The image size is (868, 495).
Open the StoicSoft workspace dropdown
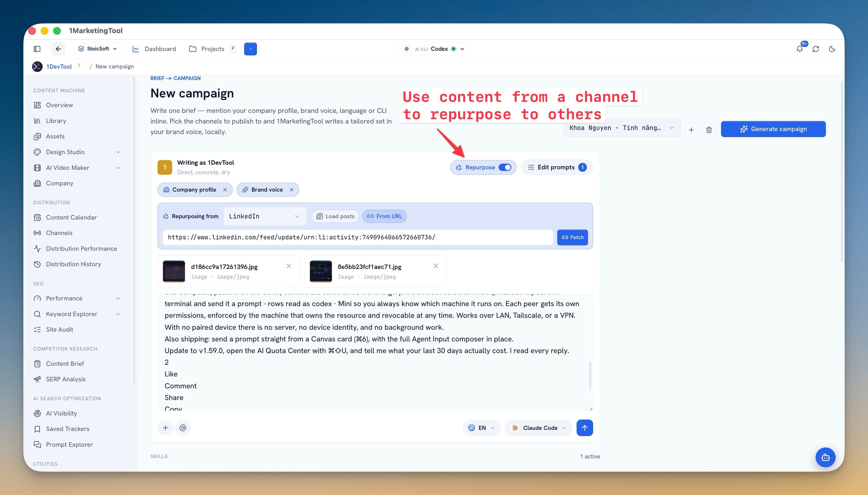click(x=98, y=49)
